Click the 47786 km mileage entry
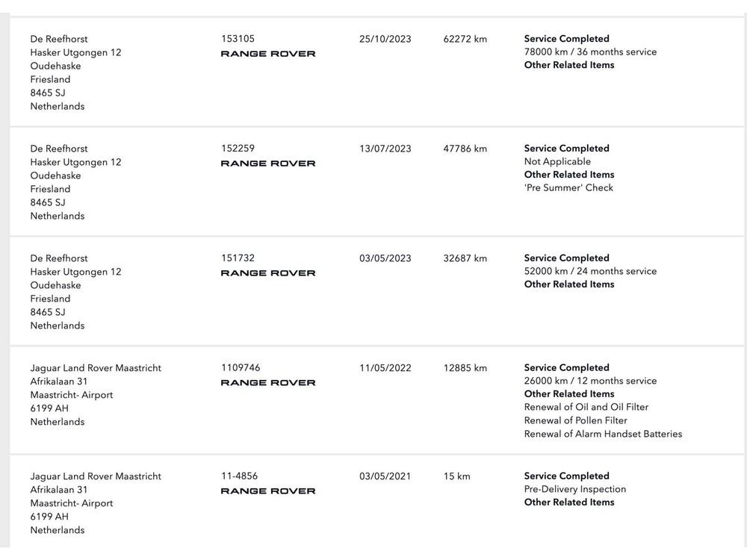The height and width of the screenshot is (560, 747). click(465, 149)
